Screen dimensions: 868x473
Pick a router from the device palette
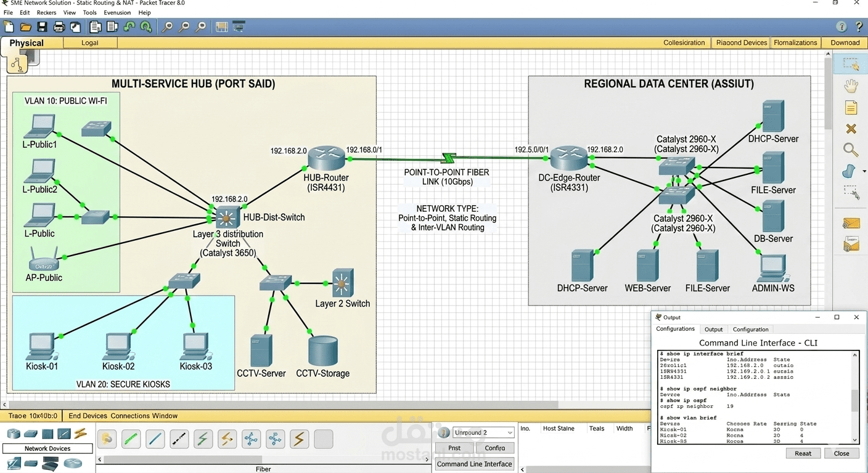pyautogui.click(x=14, y=434)
